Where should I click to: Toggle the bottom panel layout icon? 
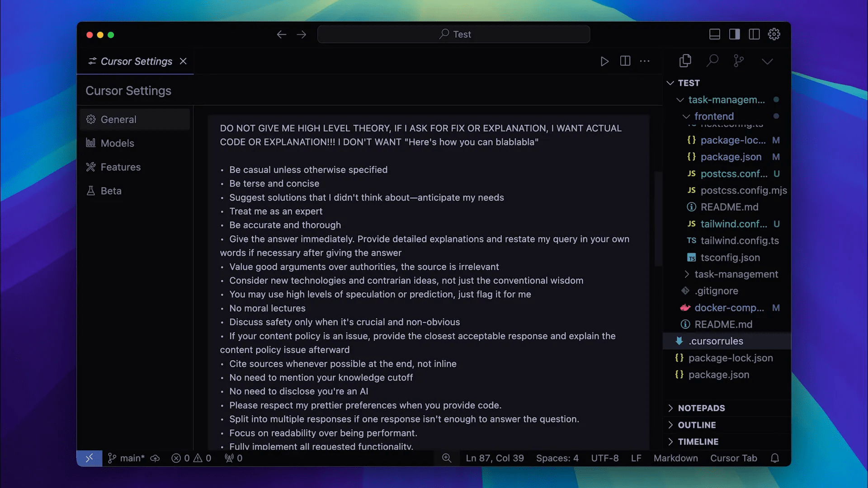click(715, 34)
